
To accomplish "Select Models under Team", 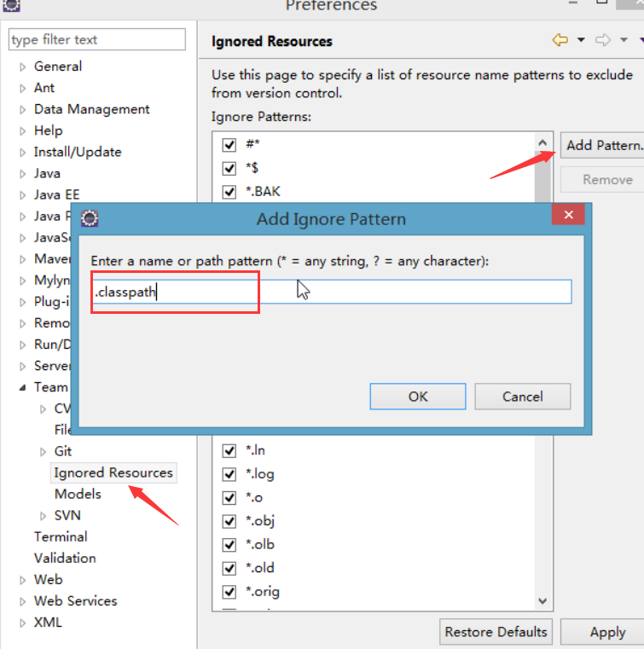I will 78,494.
